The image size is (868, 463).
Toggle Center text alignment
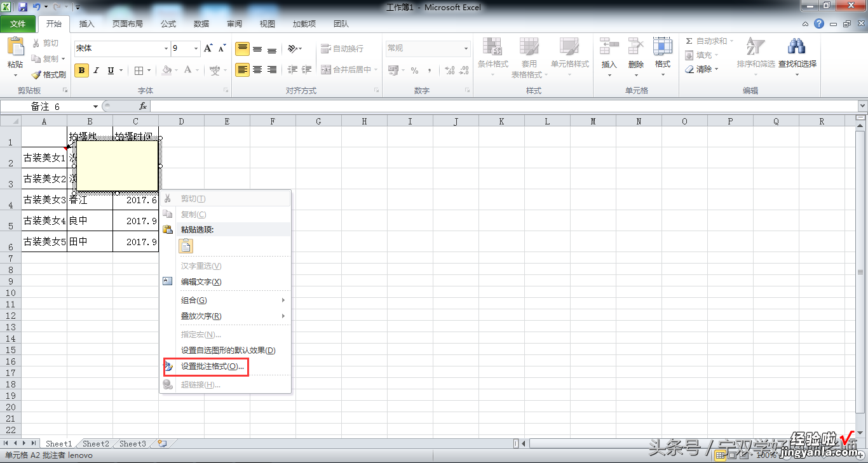click(257, 70)
